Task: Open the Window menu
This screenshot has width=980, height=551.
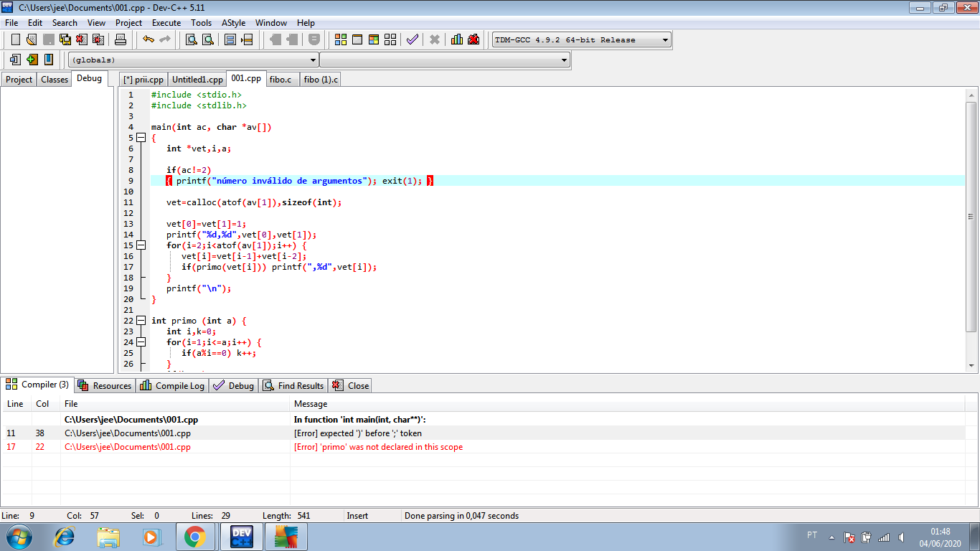Action: pyautogui.click(x=271, y=23)
